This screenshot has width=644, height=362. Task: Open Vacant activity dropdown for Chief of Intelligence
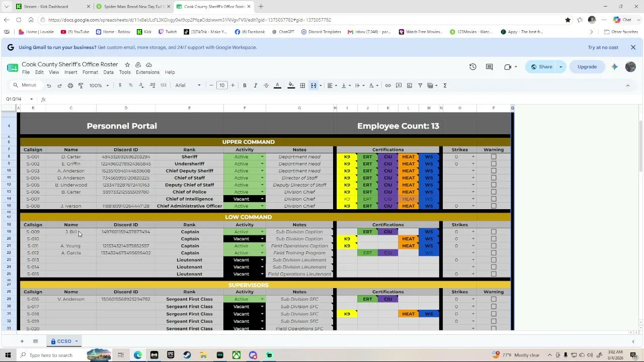262,199
